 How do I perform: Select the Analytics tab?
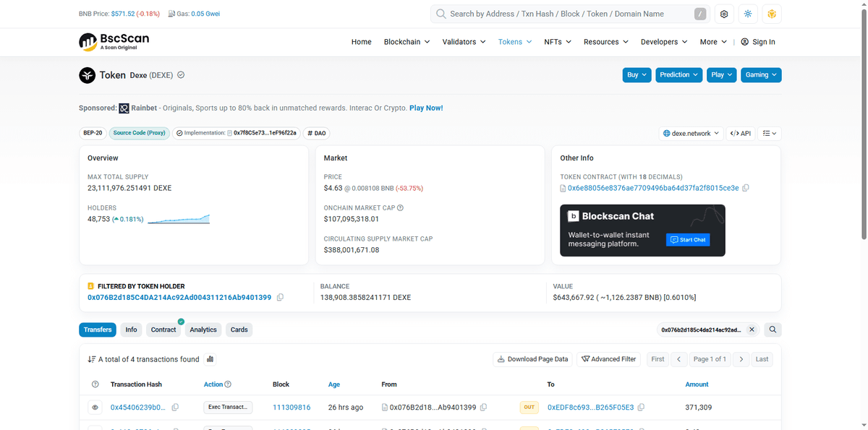[203, 330]
